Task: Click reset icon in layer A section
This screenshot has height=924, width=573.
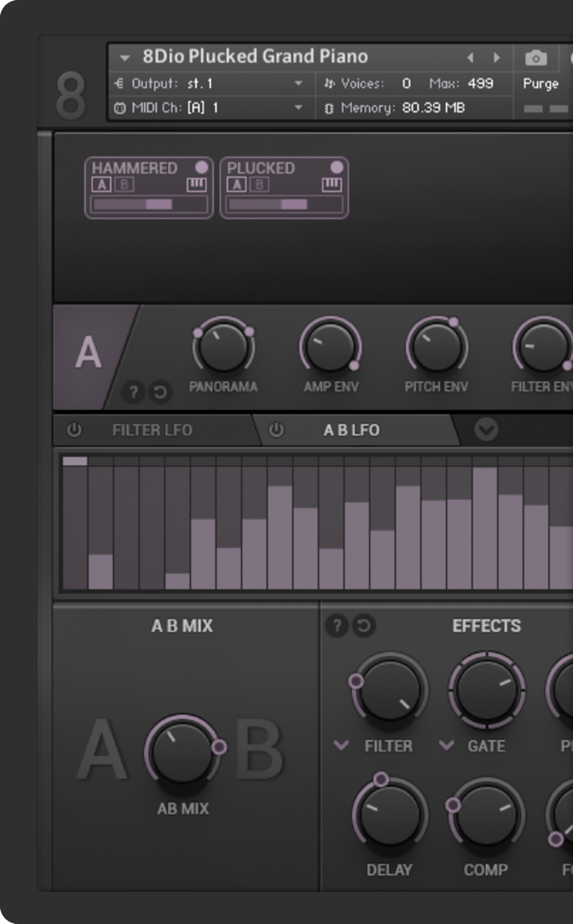Action: tap(160, 392)
